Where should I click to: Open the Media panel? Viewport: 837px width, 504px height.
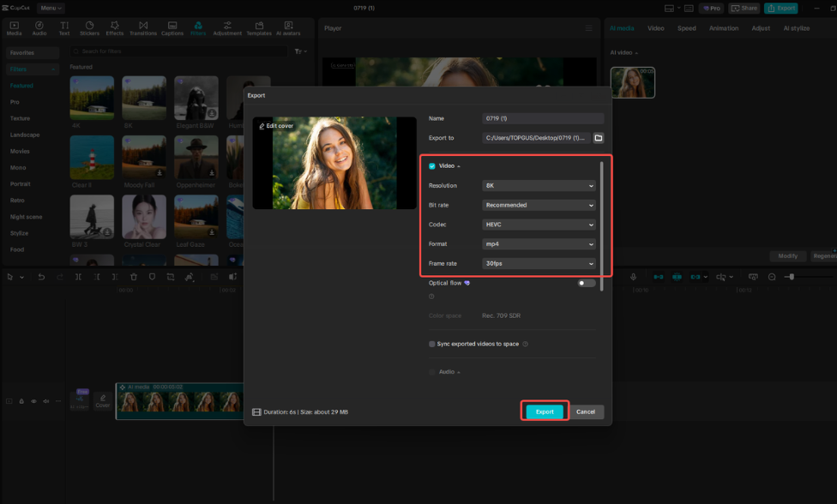[x=13, y=28]
